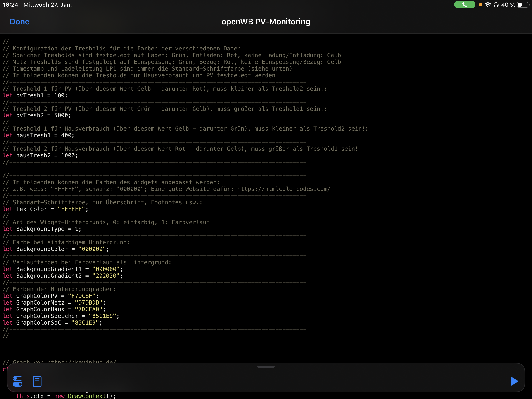Viewport: 532px width, 399px height.
Task: Click the GraphColorPV "F7DC6F" value
Action: 82,296
